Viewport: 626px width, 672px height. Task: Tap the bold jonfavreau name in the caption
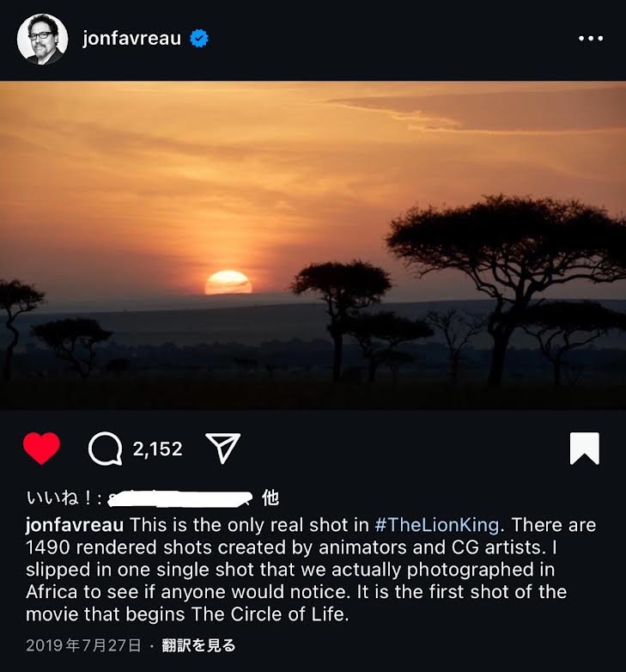click(x=76, y=524)
